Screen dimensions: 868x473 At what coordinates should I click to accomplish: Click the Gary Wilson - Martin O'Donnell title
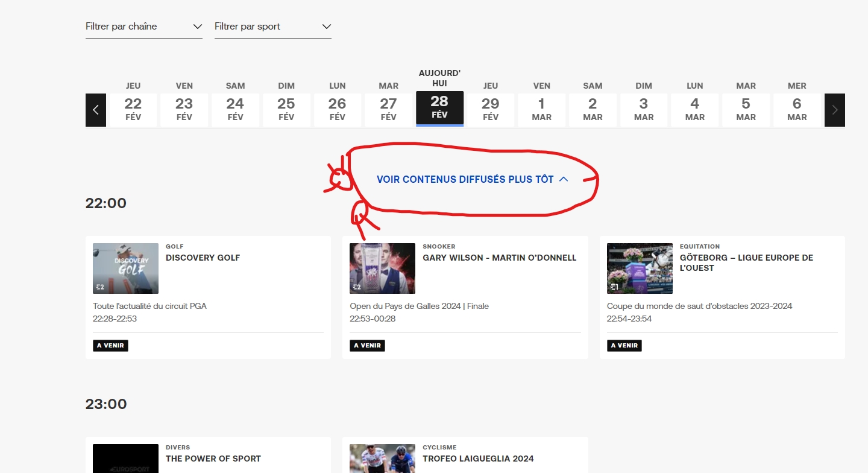point(500,258)
